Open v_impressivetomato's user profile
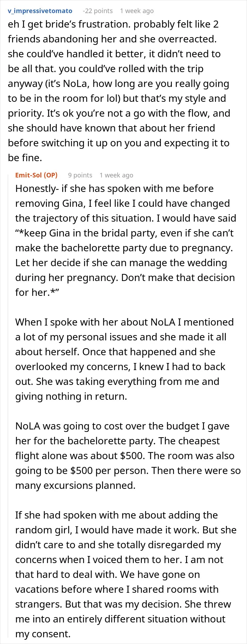 [x=40, y=11]
